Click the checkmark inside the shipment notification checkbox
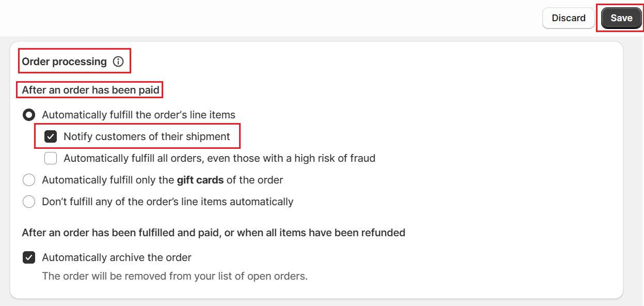This screenshot has height=306, width=644. coord(50,136)
